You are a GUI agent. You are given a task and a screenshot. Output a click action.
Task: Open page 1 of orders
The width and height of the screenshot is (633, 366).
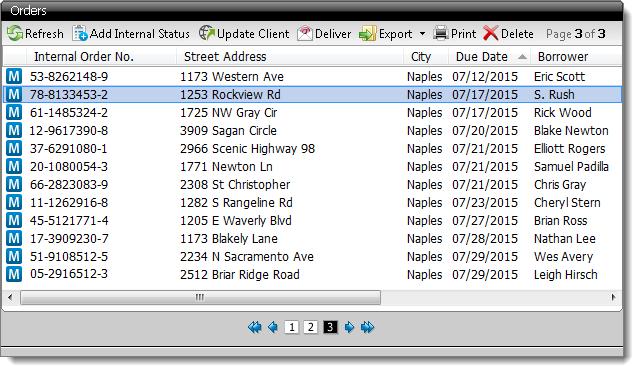coord(291,327)
